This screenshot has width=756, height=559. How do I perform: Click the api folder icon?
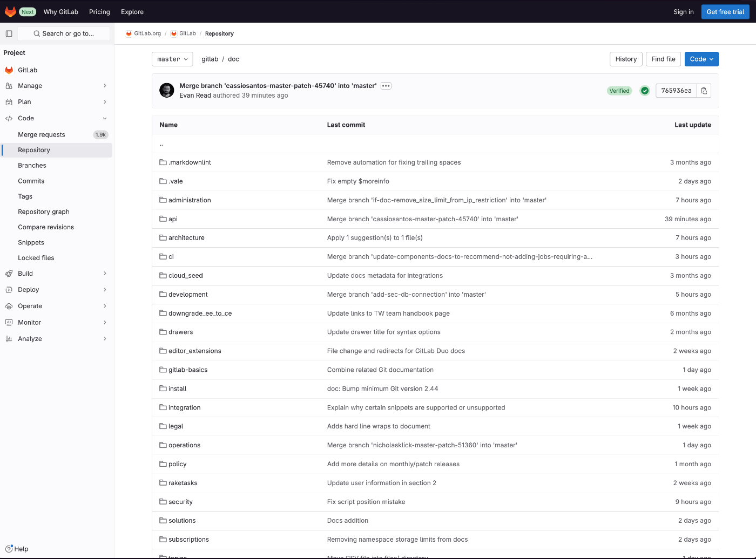pos(163,219)
